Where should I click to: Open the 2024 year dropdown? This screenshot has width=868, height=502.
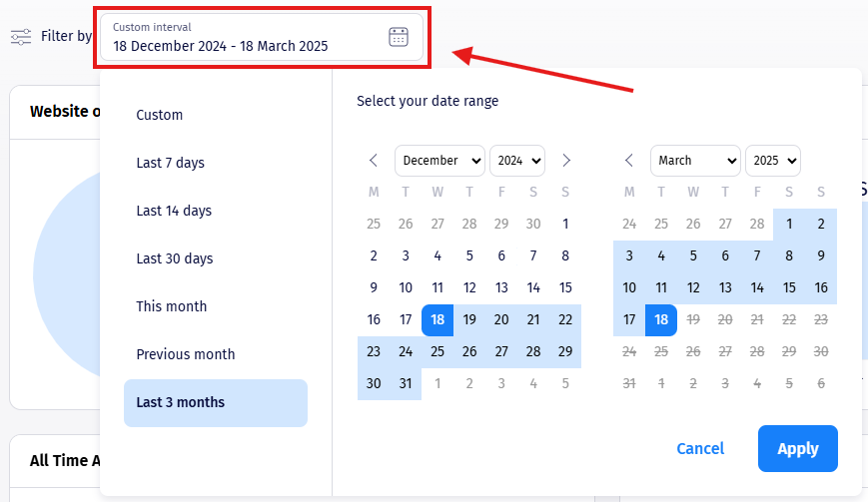tap(517, 160)
